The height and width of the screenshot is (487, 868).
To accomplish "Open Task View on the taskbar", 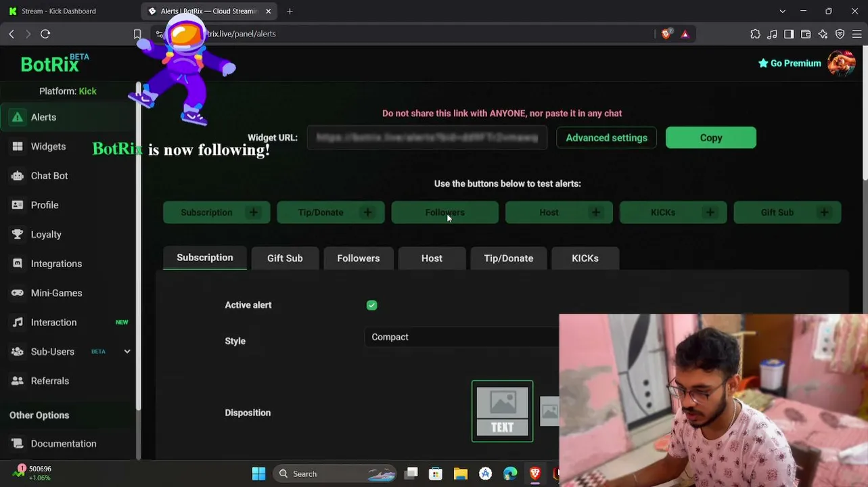I will coord(411,473).
